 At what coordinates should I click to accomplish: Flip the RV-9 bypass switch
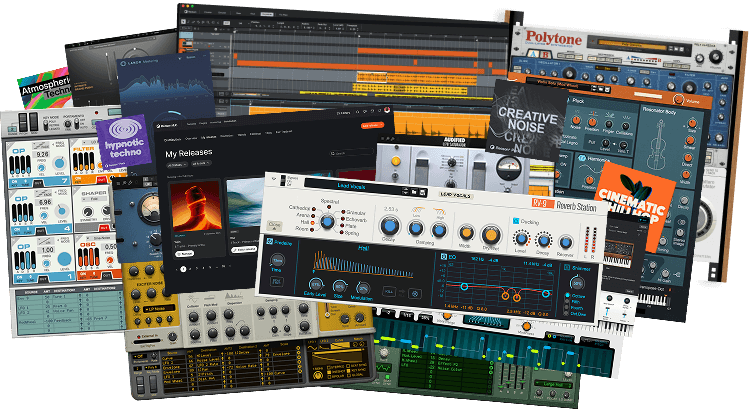283,180
